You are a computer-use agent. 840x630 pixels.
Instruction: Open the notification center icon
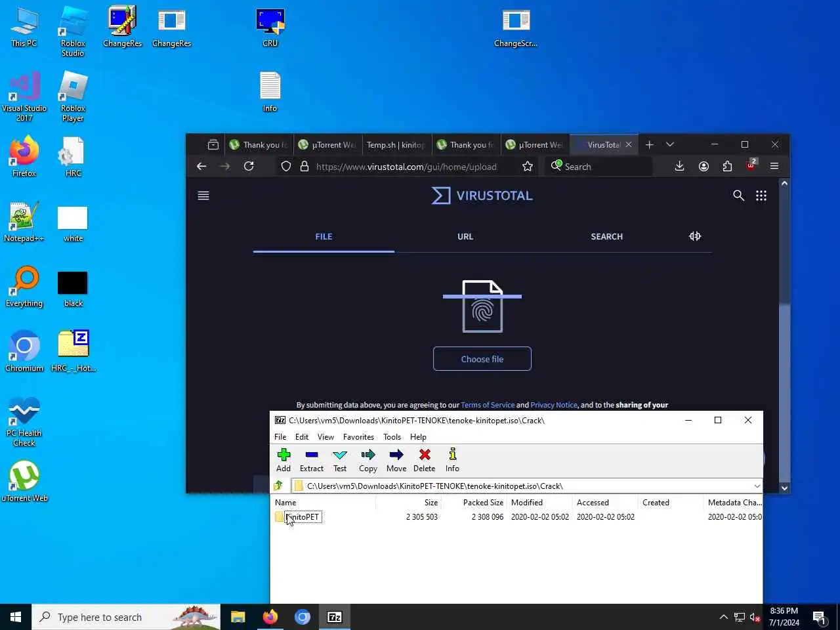819,617
